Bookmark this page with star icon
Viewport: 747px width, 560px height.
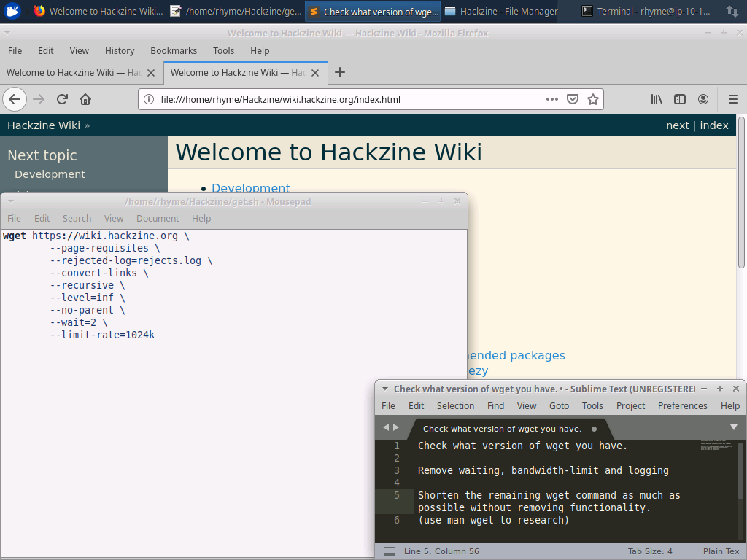tap(593, 99)
